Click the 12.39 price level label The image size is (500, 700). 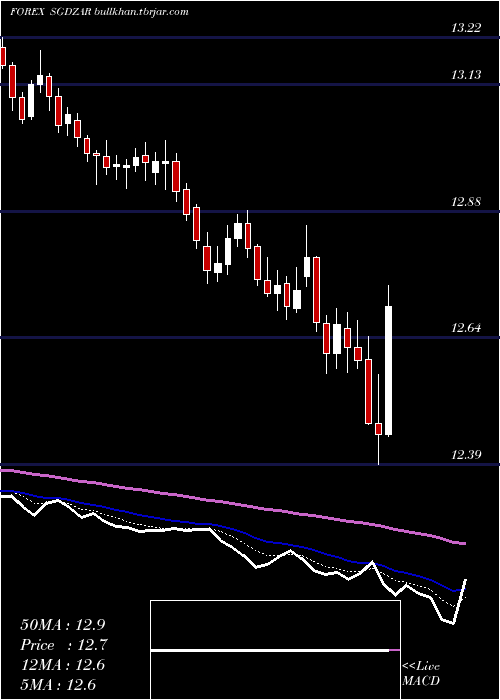[x=466, y=455]
